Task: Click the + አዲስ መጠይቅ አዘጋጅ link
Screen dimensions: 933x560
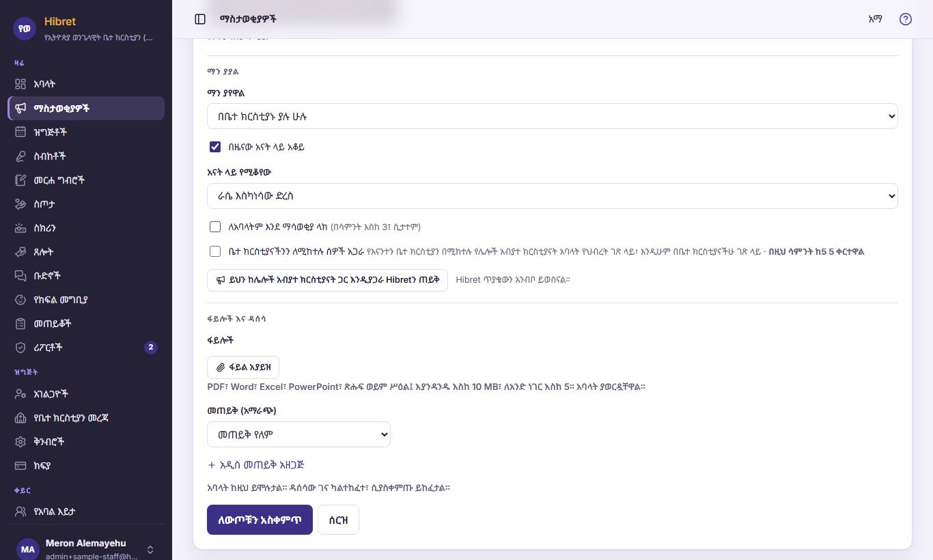Action: (x=255, y=464)
